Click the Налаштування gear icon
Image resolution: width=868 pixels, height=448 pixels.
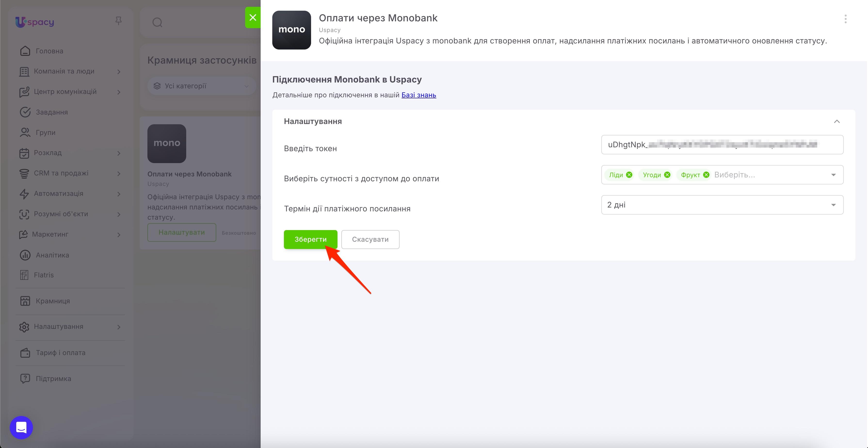click(24, 327)
